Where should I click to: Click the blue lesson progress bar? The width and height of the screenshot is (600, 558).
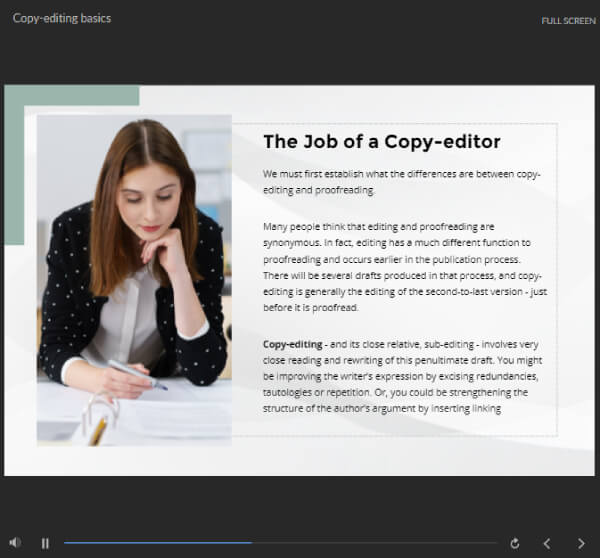(x=280, y=543)
